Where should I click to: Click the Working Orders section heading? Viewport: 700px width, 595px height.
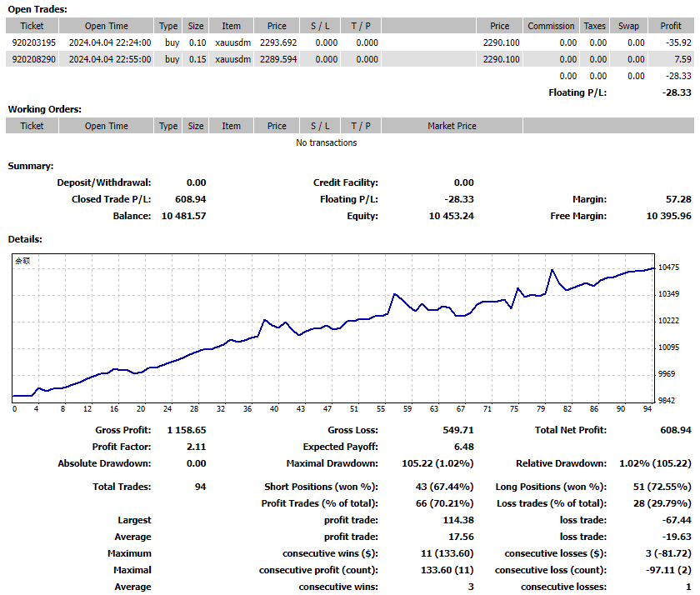point(44,109)
